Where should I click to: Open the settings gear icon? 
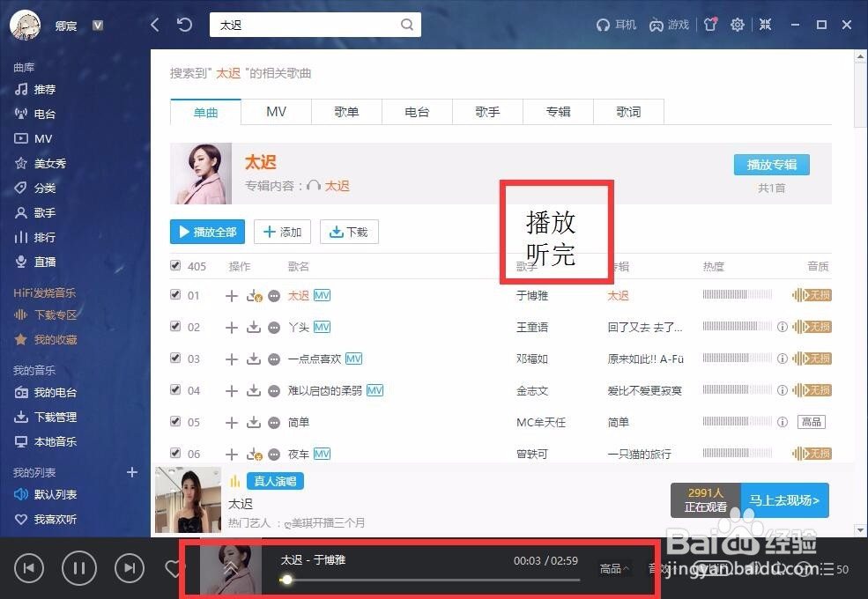point(738,24)
